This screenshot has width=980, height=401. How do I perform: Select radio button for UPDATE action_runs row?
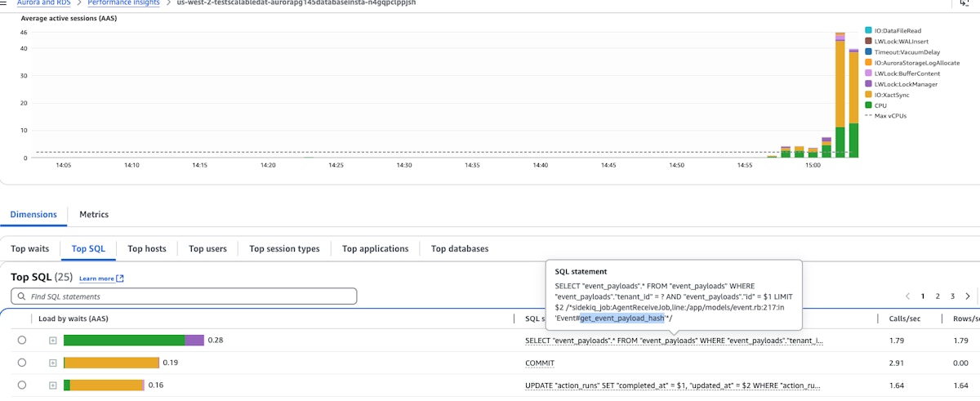tap(22, 385)
